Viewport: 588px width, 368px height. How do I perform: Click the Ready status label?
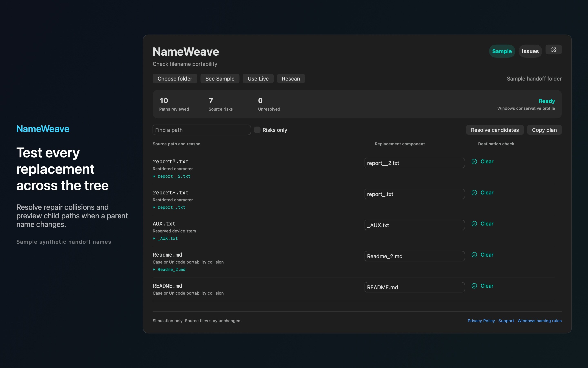pos(547,101)
